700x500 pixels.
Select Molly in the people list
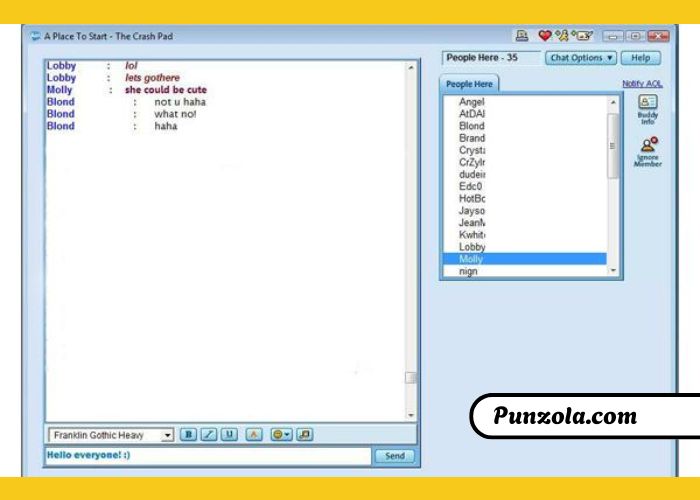point(524,259)
